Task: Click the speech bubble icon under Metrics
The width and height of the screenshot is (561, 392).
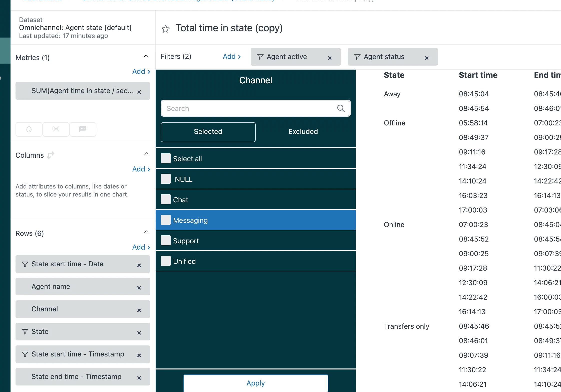Action: [83, 129]
